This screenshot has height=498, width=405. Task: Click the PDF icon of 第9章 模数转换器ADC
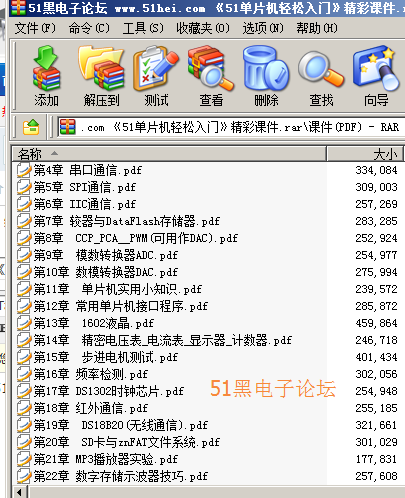pos(24,255)
